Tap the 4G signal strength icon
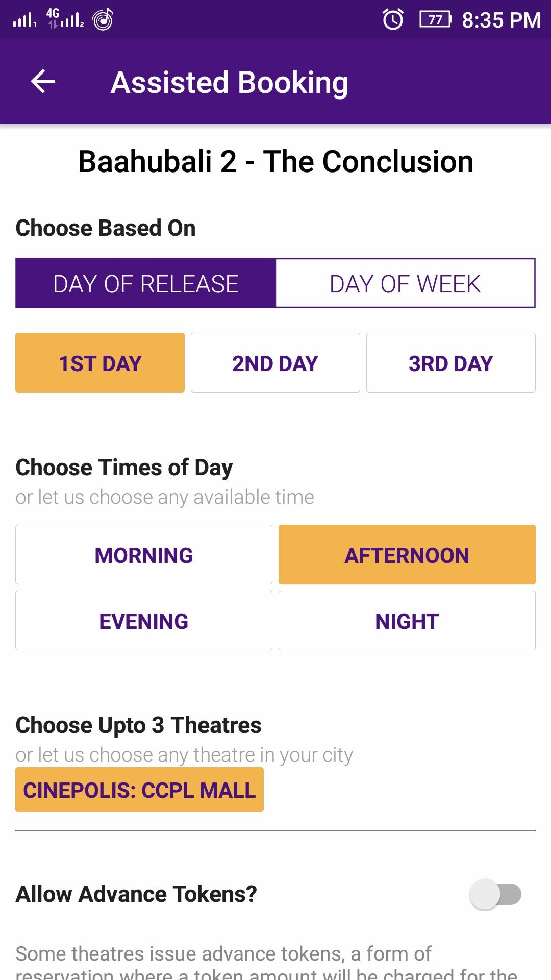The height and width of the screenshot is (980, 551). pos(65,18)
